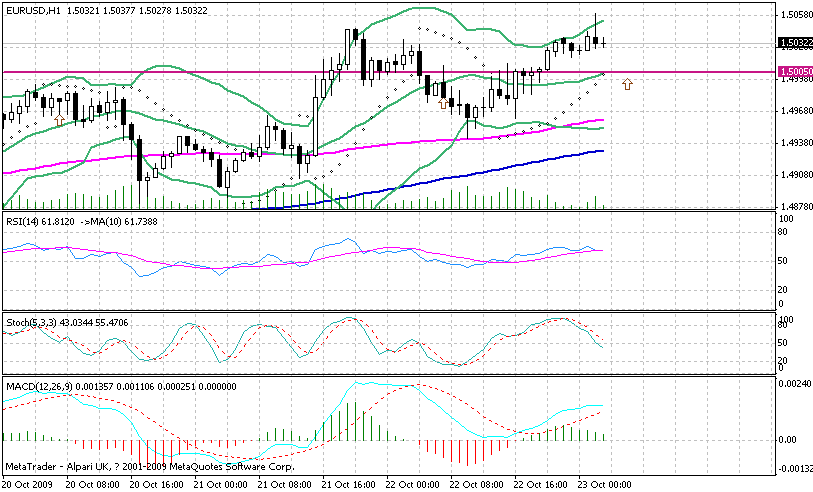
Task: Click the 1.48780 price axis value
Action: [796, 206]
